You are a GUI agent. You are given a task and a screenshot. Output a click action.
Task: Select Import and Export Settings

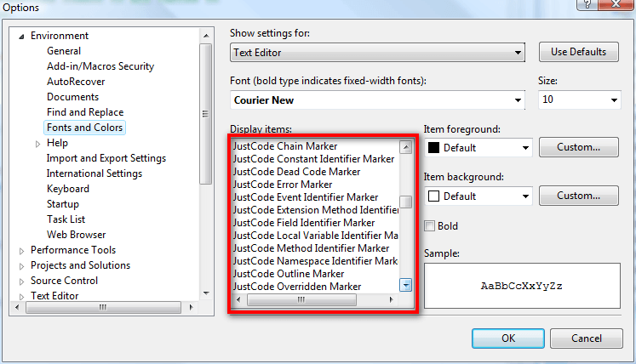(x=106, y=158)
